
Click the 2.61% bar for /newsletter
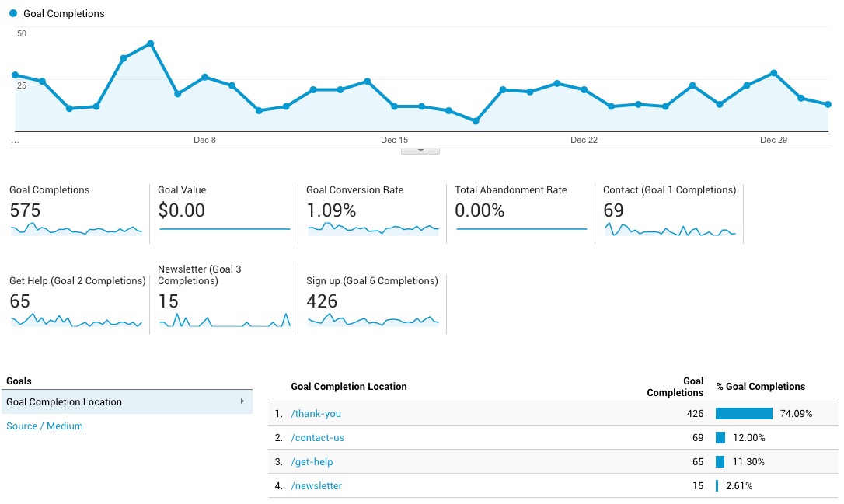717,485
